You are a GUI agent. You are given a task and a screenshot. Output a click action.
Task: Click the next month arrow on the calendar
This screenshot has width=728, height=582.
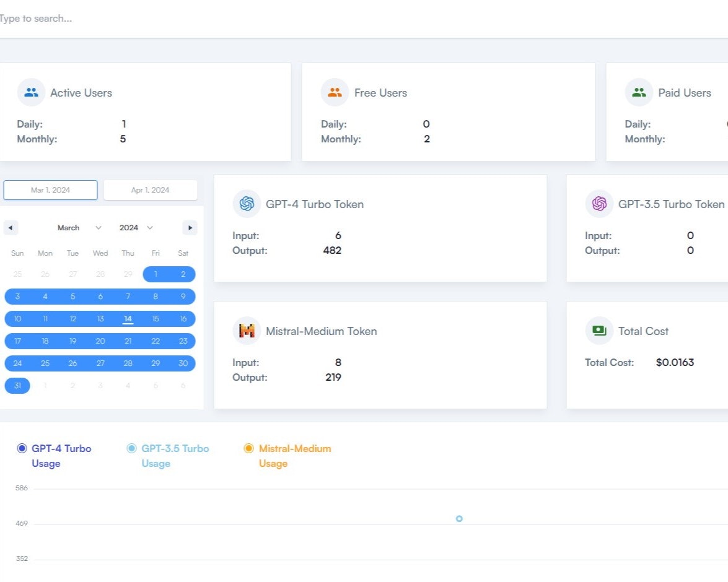[x=190, y=227]
